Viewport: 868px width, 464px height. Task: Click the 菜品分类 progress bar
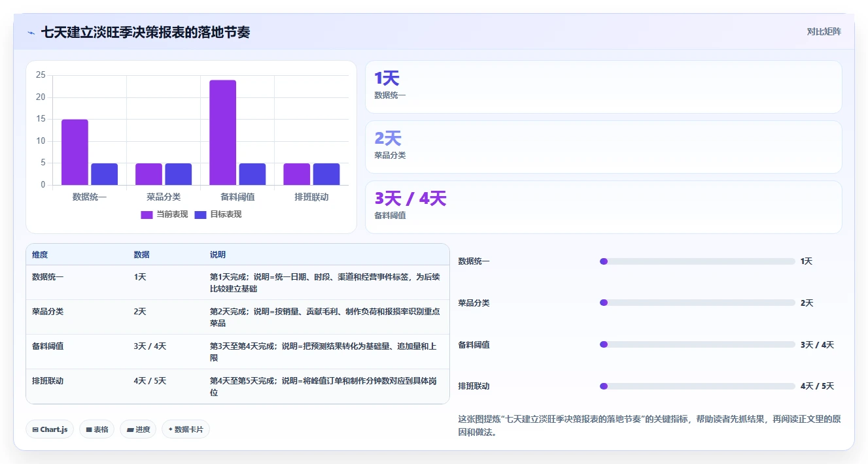click(697, 303)
